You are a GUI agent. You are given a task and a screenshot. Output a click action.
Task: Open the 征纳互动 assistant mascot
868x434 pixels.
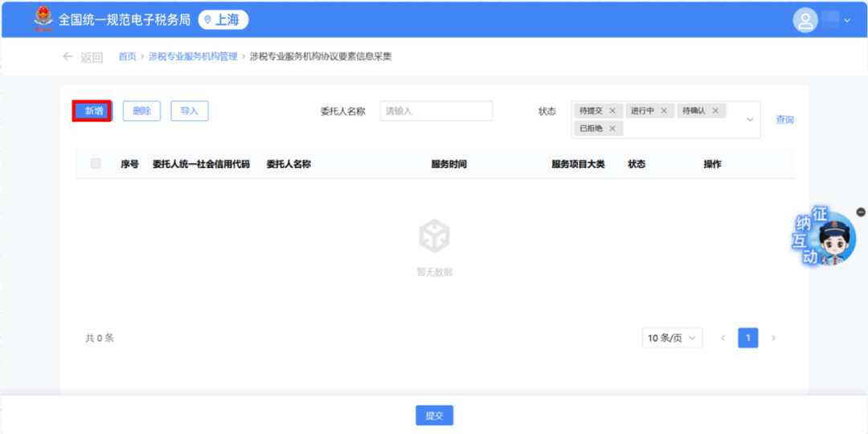pyautogui.click(x=825, y=237)
